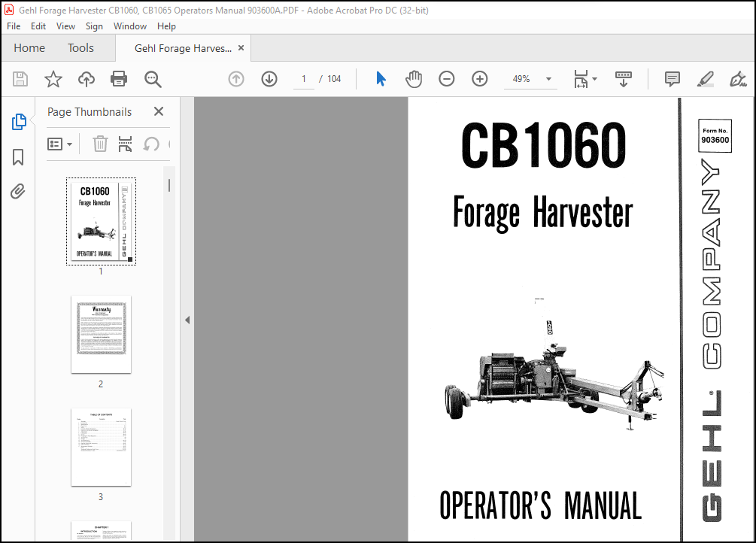This screenshot has width=756, height=543.
Task: Collapse the navigation pane arrow
Action: [x=187, y=320]
